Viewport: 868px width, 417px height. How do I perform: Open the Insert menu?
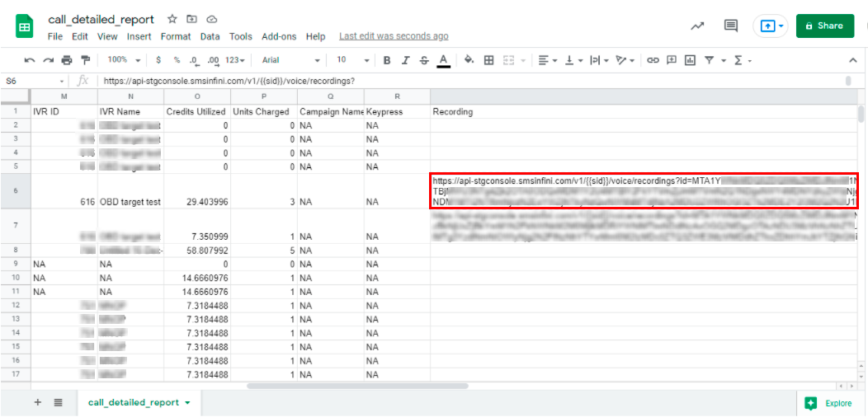tap(139, 36)
